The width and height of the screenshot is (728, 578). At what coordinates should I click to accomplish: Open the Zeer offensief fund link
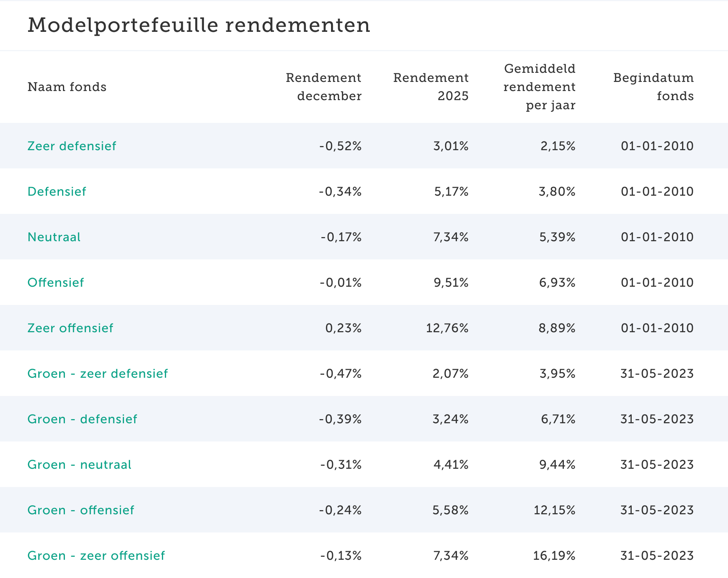point(70,328)
